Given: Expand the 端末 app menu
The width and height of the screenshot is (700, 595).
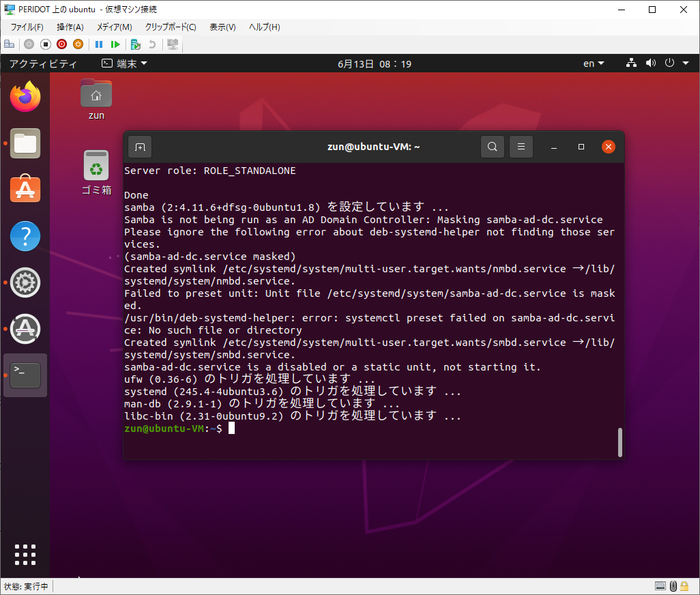Looking at the screenshot, I should [125, 64].
